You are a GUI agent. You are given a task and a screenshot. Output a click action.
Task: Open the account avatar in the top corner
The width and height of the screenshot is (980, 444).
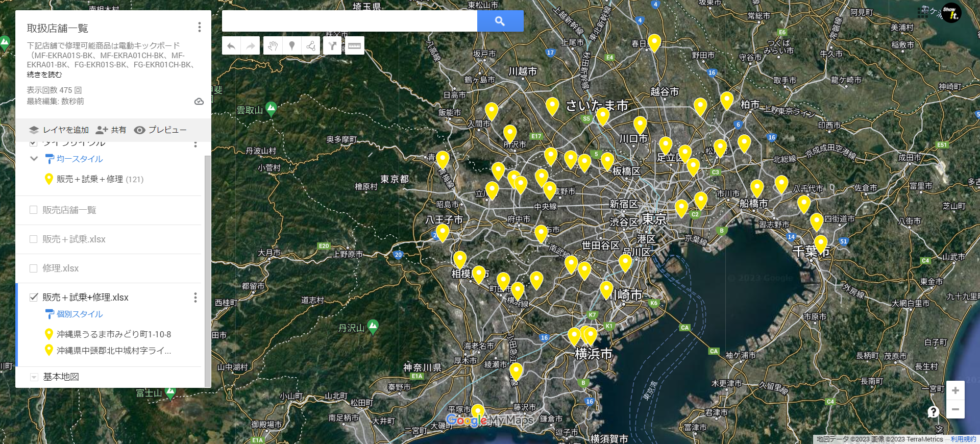951,13
